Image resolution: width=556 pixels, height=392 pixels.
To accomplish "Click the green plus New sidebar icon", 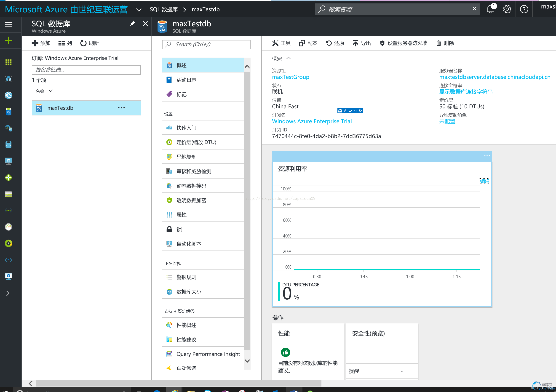I will [8, 40].
